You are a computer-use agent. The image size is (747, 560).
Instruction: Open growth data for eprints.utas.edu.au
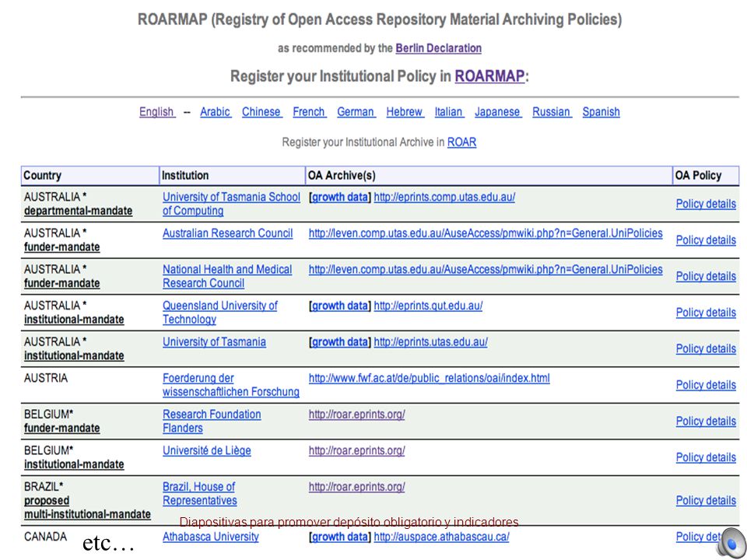(340, 342)
